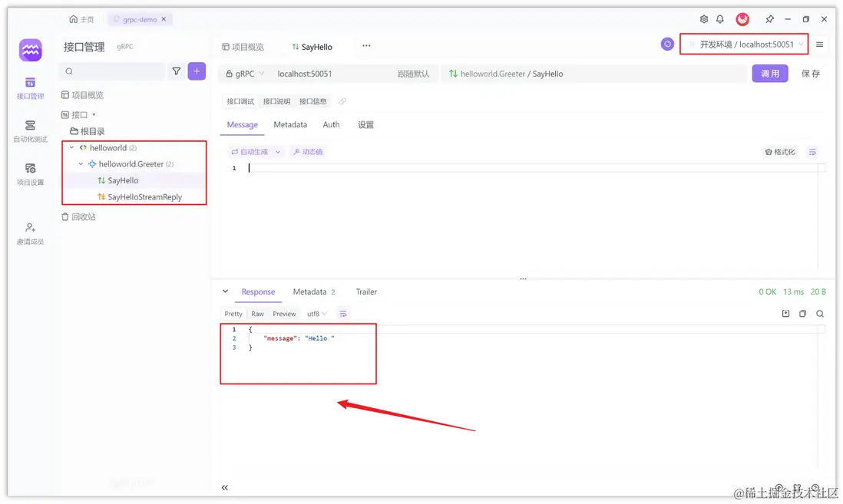Click the search response icon

point(820,313)
